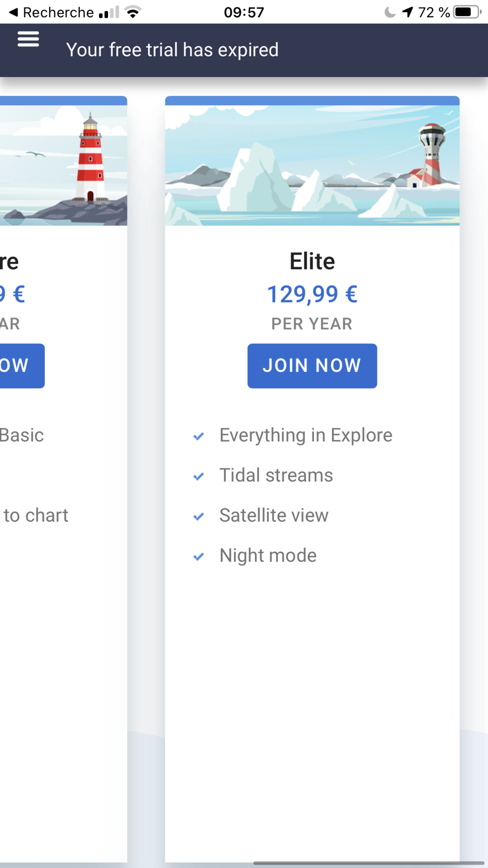The image size is (488, 868).
Task: Tap checkmark next to Tidal streams
Action: click(199, 476)
